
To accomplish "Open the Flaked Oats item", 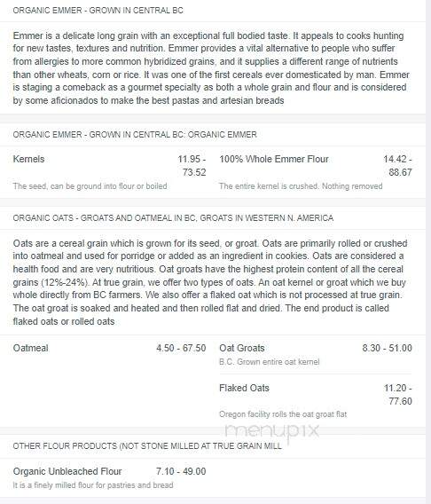I will coord(244,388).
